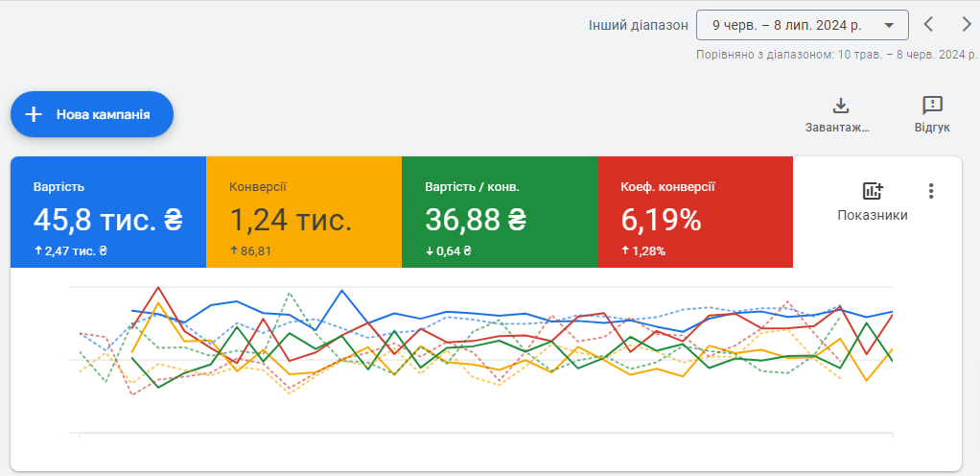Go to previous date range with left arrow
Image resolution: width=980 pixels, height=476 pixels.
point(928,25)
